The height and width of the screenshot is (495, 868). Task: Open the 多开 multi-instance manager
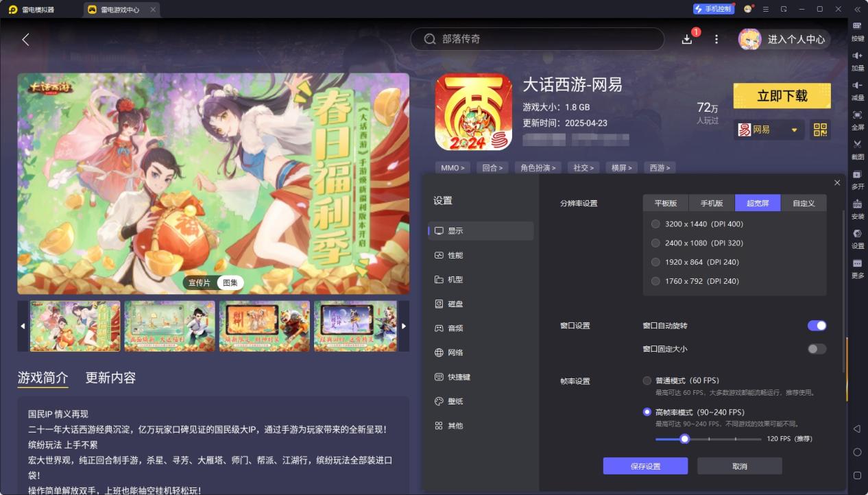(857, 178)
